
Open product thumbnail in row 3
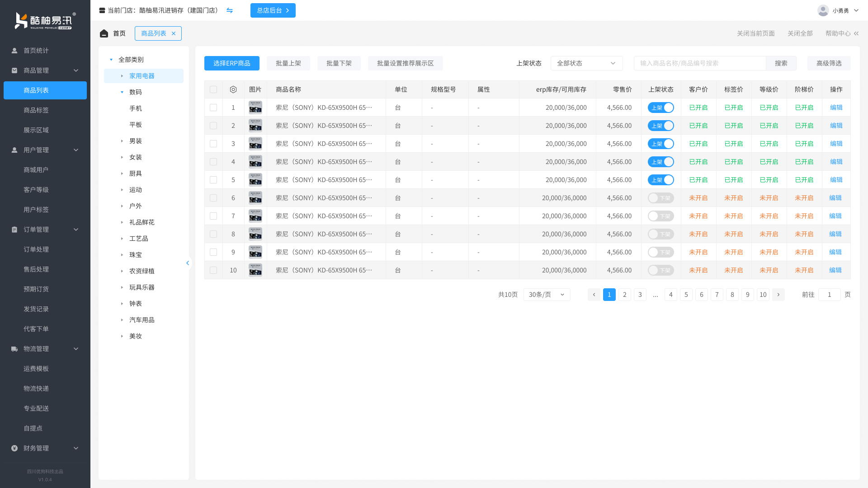(255, 144)
